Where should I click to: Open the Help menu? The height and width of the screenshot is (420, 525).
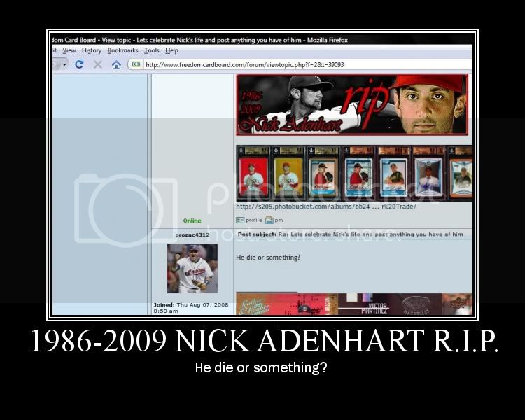pyautogui.click(x=171, y=50)
